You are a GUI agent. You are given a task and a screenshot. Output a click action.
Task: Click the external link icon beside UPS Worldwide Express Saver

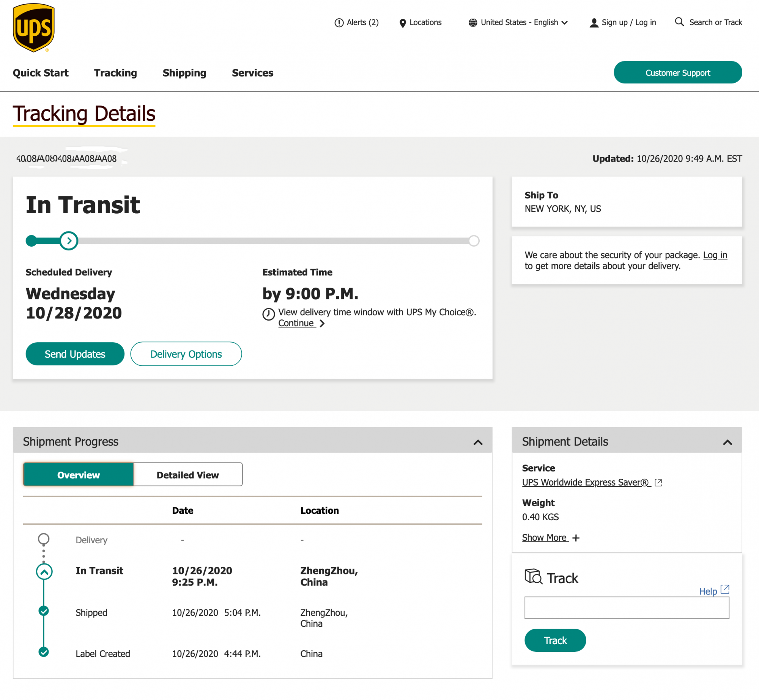pyautogui.click(x=658, y=483)
